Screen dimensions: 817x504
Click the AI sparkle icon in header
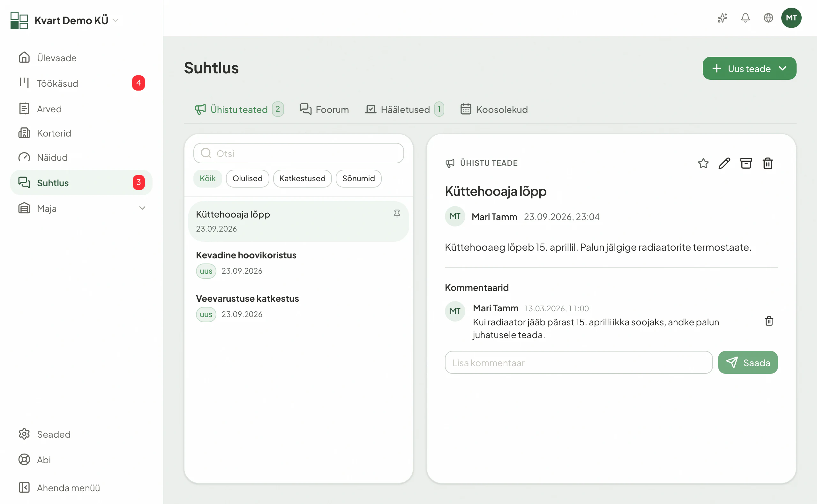(x=722, y=18)
